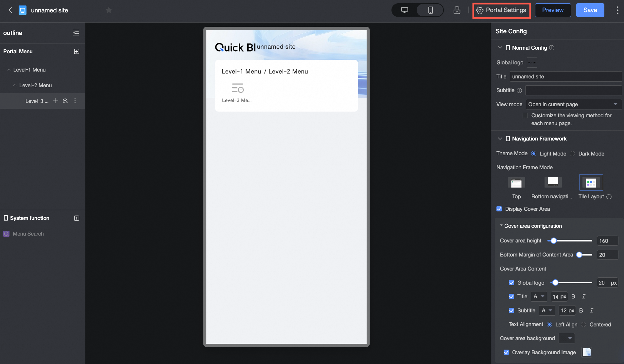Click the Level-3 menu tile icon in preview

238,88
